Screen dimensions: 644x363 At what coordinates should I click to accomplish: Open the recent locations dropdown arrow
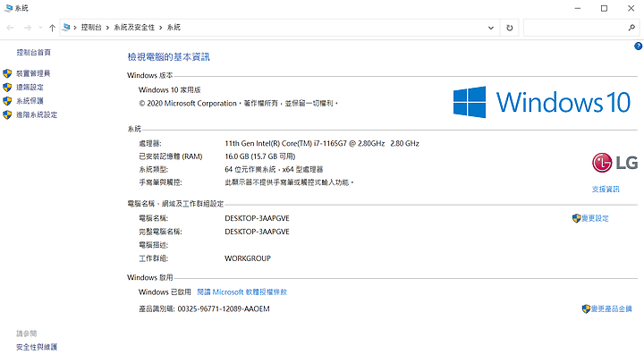pyautogui.click(x=40, y=28)
